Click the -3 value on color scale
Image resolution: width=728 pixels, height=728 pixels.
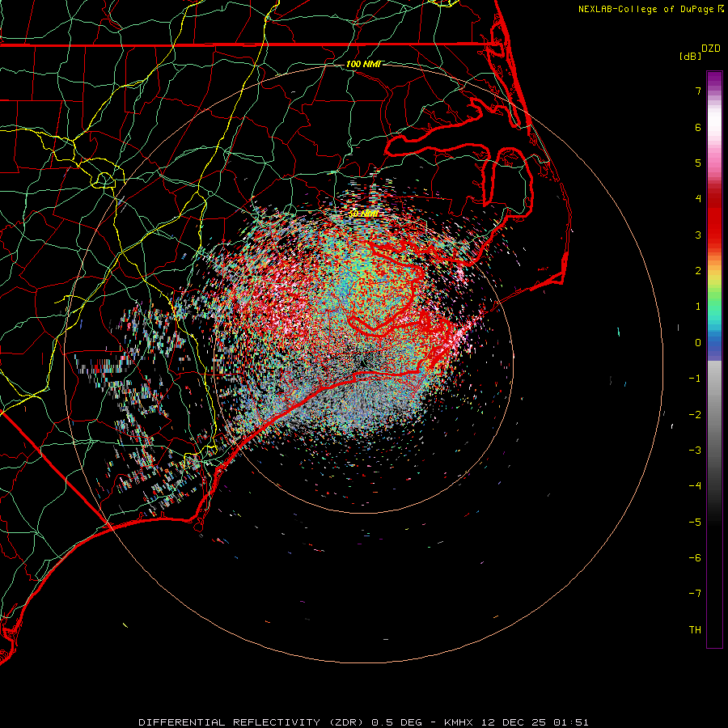[x=695, y=451]
